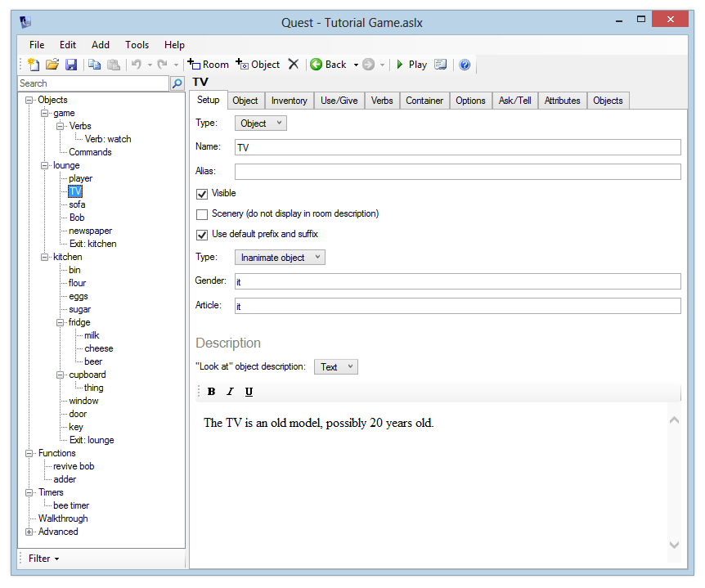Switch to the Container tab
705x588 pixels.
[424, 101]
